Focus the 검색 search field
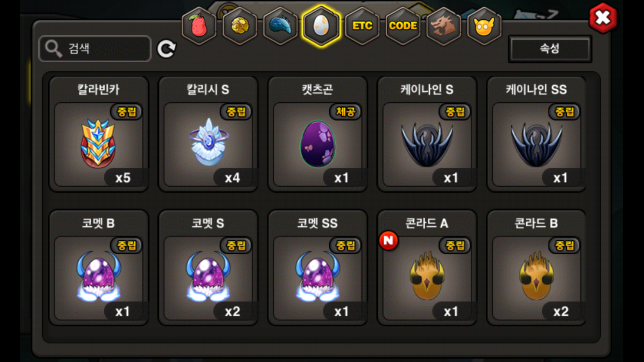Viewport: 644px width, 362px height. (95, 48)
